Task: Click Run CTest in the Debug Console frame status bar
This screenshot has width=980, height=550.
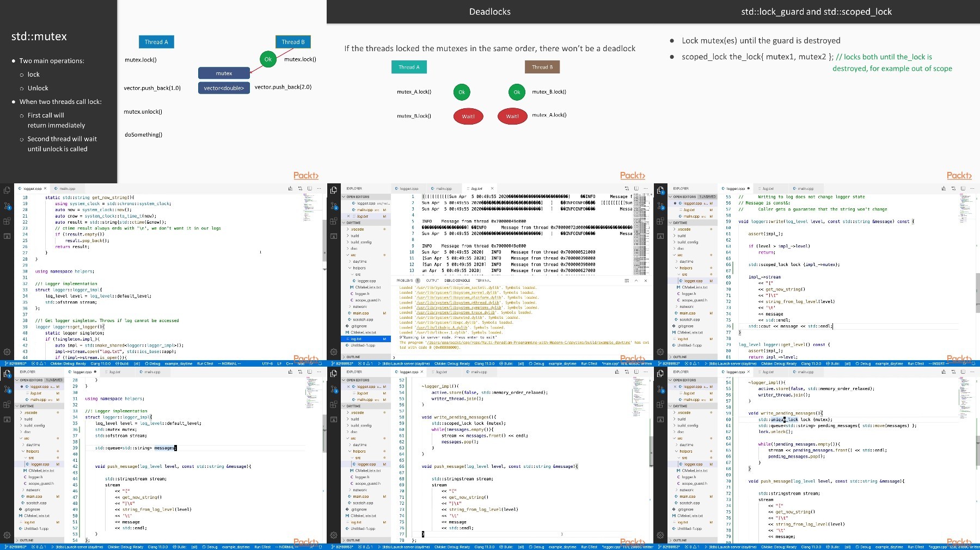Action: tap(589, 363)
